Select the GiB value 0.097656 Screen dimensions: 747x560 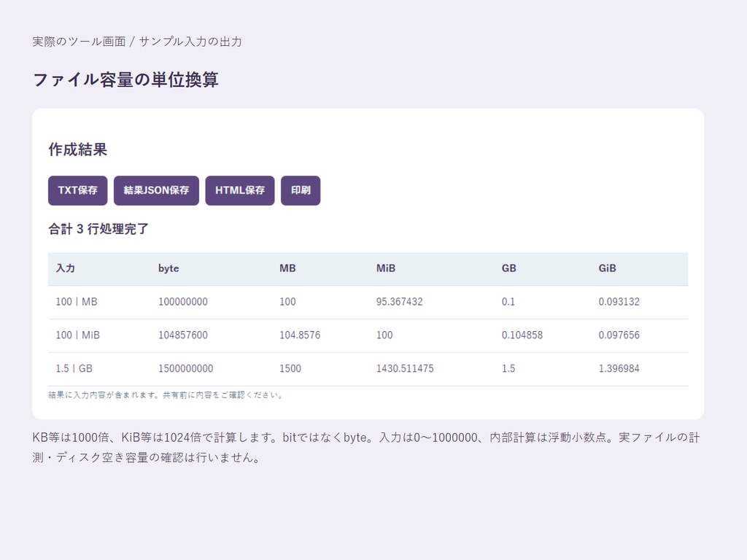[619, 335]
